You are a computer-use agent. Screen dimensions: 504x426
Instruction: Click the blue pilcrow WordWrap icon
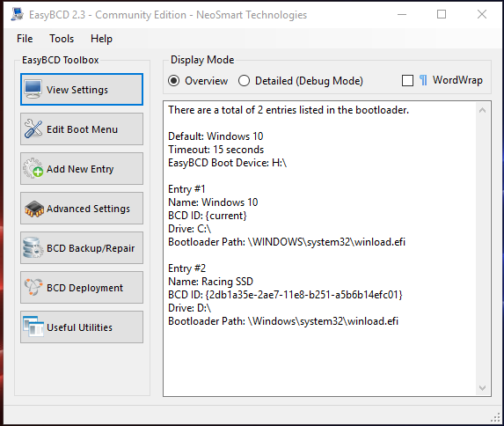click(x=423, y=80)
